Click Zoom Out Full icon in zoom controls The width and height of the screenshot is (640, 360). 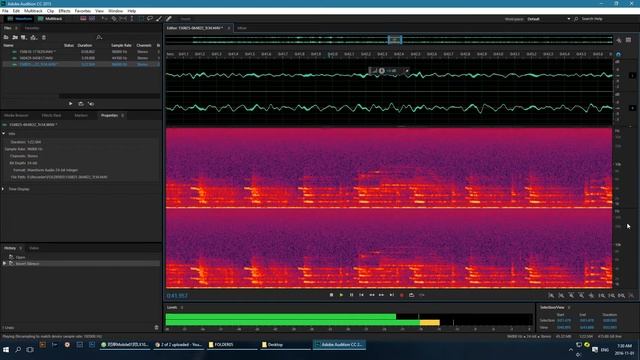(591, 296)
